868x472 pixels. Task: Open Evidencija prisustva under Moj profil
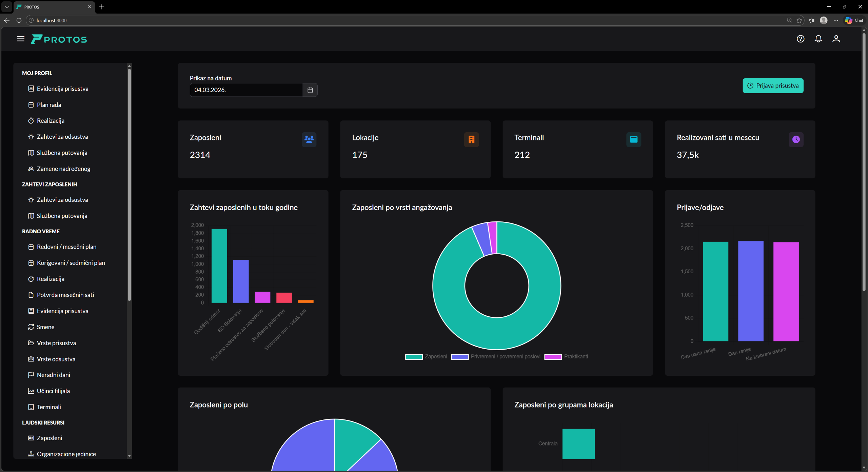tap(62, 89)
